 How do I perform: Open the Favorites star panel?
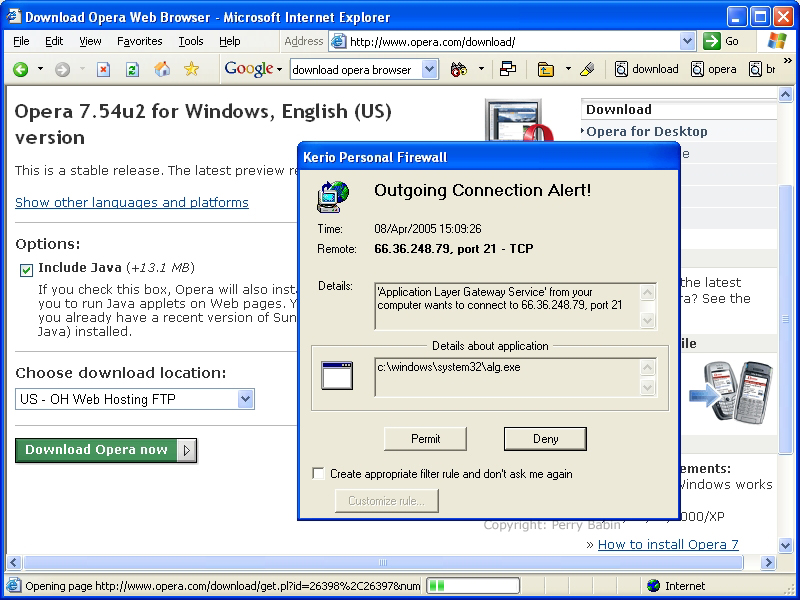[x=191, y=68]
